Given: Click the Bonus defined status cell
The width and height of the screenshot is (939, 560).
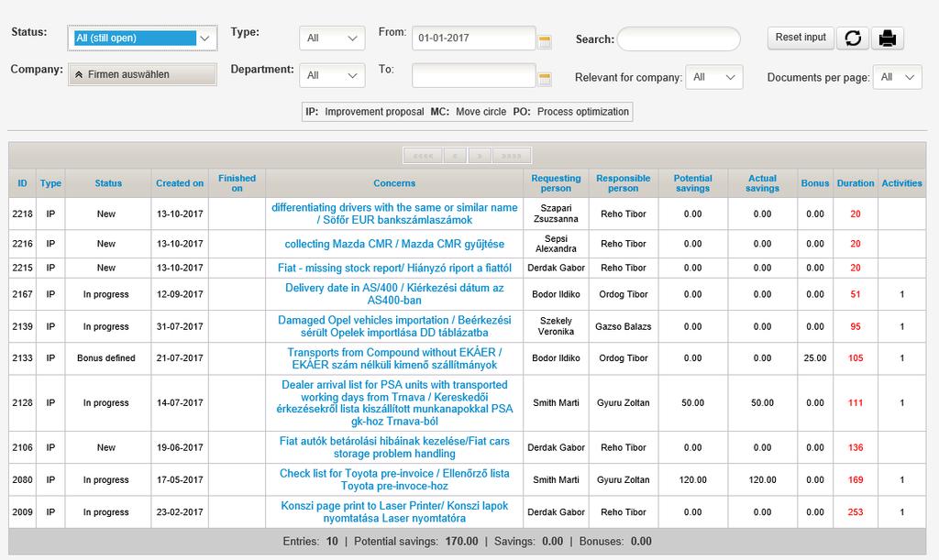Looking at the screenshot, I should coord(106,357).
